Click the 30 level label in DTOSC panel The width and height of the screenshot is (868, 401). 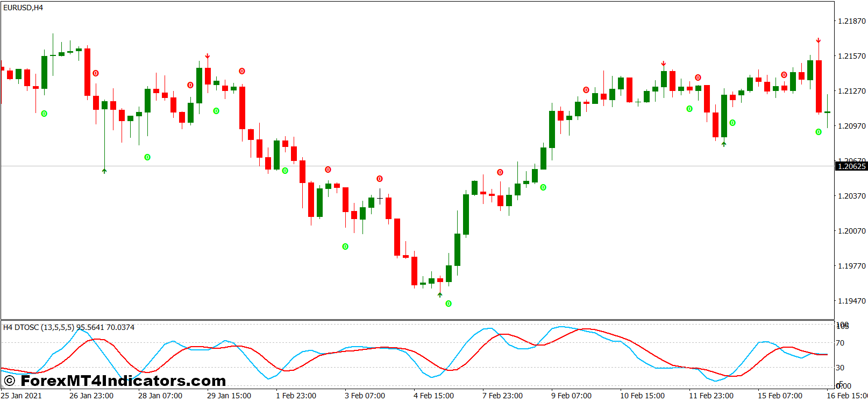tap(840, 368)
